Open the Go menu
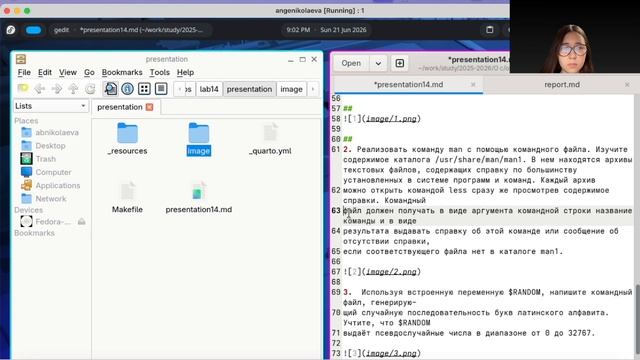This screenshot has height=360, width=640. 89,72
